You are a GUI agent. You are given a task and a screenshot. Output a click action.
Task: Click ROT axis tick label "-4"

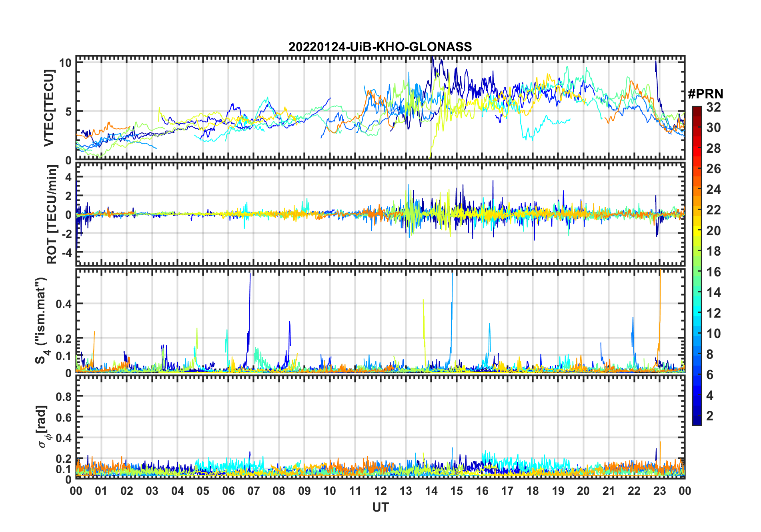66,253
